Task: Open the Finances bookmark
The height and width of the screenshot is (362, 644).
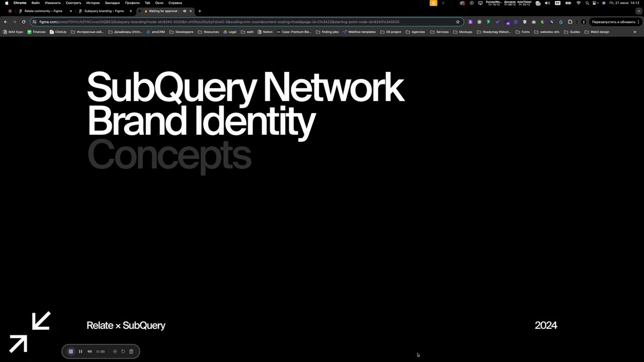Action: coord(36,32)
